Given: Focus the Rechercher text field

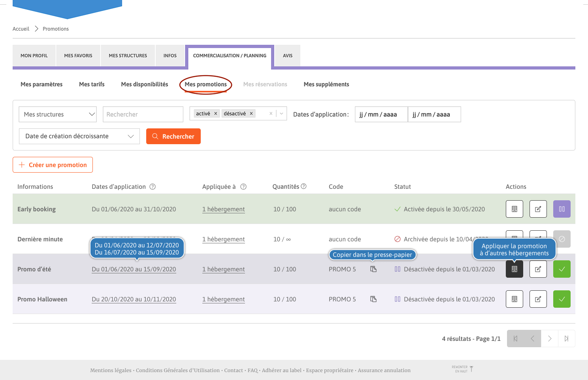Looking at the screenshot, I should click(143, 114).
